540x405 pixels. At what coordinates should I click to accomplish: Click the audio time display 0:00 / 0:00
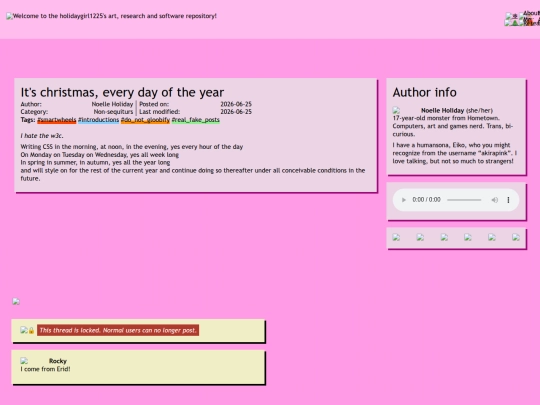426,200
